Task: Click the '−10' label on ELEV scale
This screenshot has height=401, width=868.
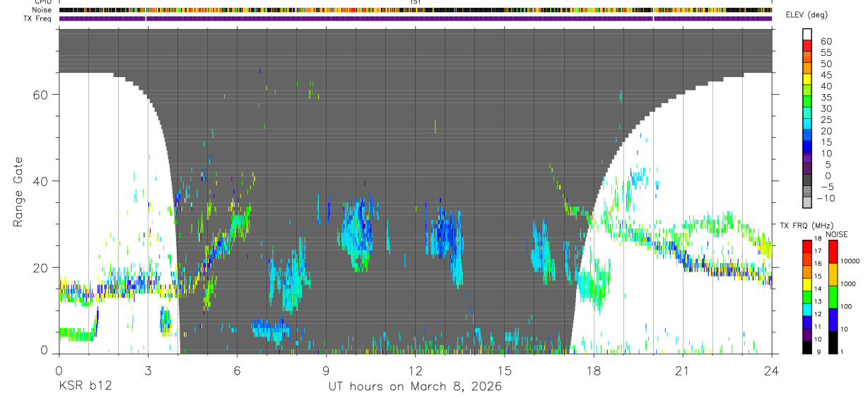Action: coord(825,198)
